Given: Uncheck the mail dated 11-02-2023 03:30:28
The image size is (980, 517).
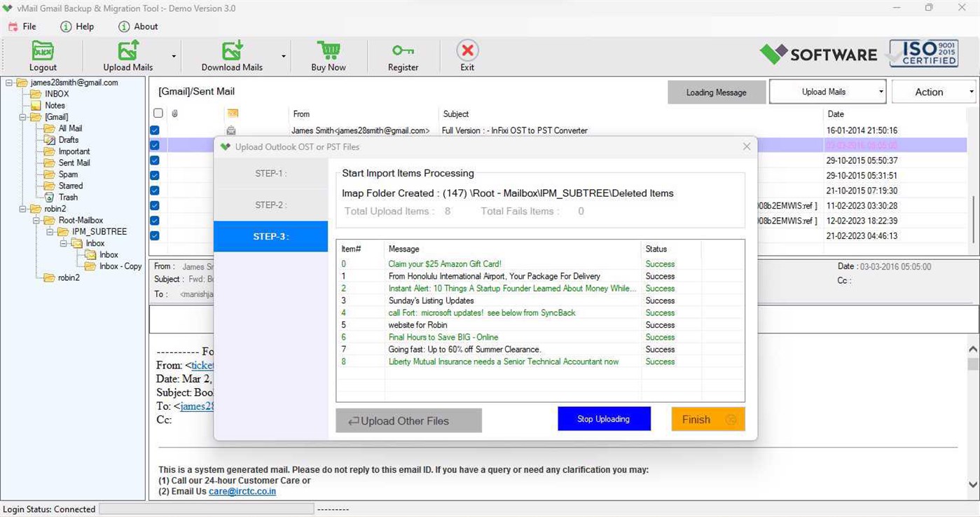Looking at the screenshot, I should (155, 206).
